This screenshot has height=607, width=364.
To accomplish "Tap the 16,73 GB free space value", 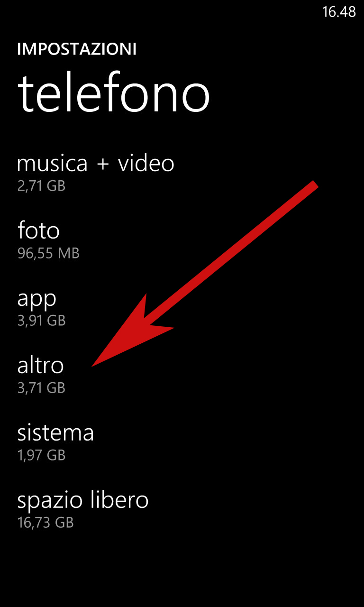I will pyautogui.click(x=45, y=523).
